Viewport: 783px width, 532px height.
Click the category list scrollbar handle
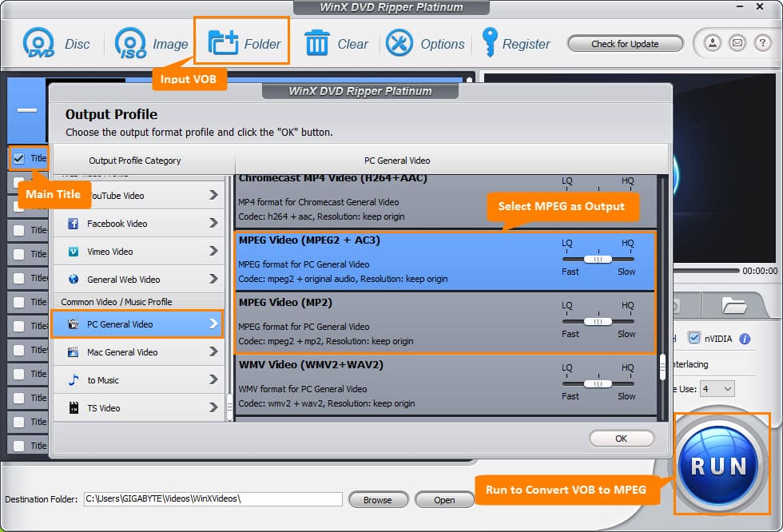(230, 407)
